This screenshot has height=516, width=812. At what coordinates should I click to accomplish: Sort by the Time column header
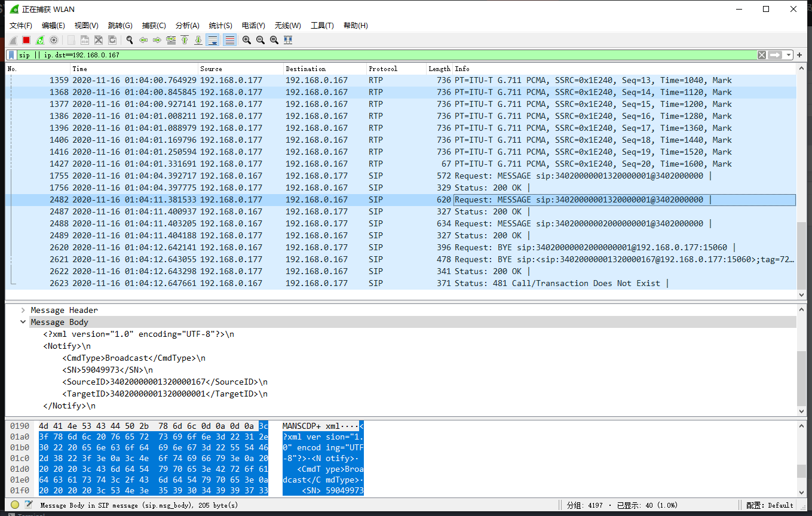tap(134, 69)
